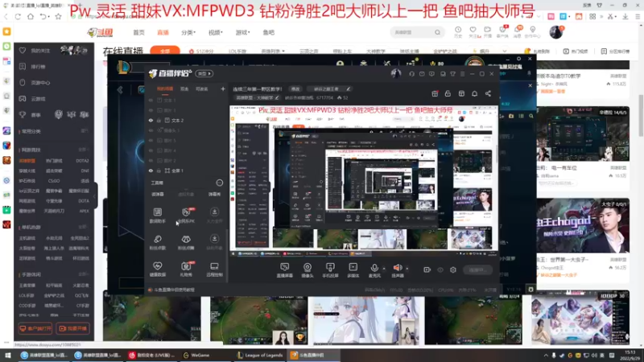This screenshot has width=644, height=362.
Task: Open Windows Start menu
Action: (x=7, y=355)
